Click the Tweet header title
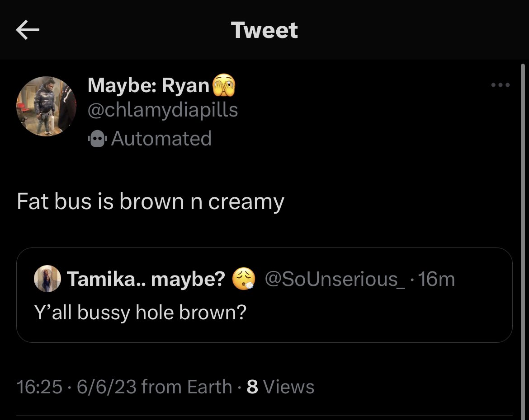This screenshot has width=529, height=420. pyautogui.click(x=264, y=30)
